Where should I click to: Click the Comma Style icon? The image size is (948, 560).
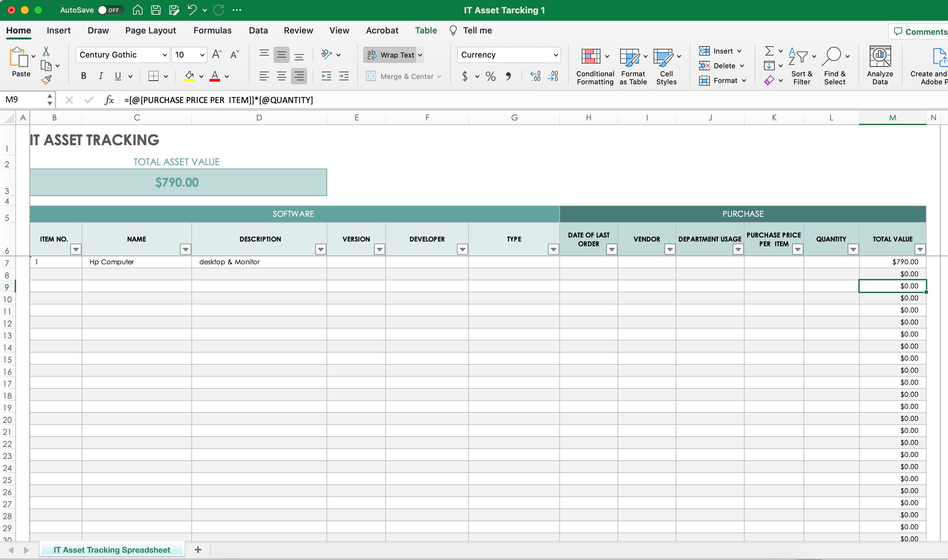[x=508, y=76]
